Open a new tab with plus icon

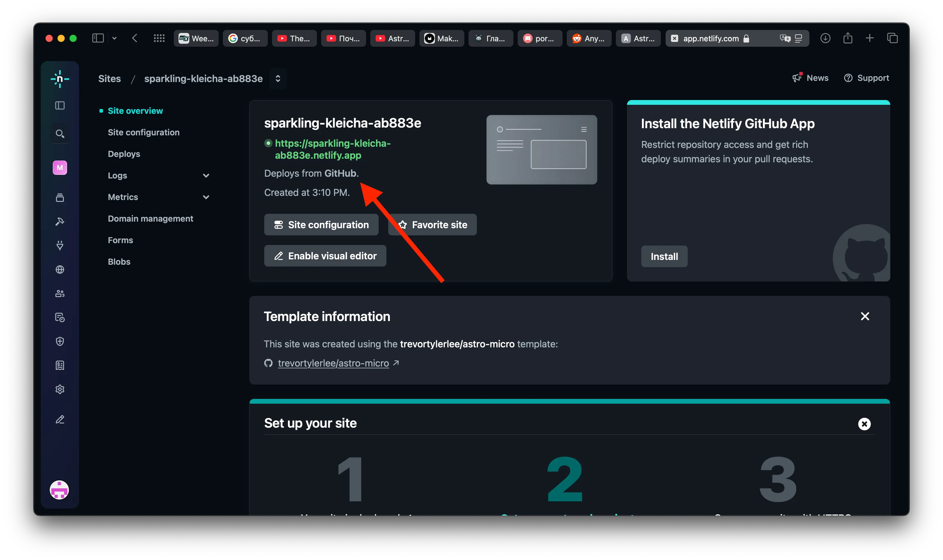pyautogui.click(x=870, y=38)
